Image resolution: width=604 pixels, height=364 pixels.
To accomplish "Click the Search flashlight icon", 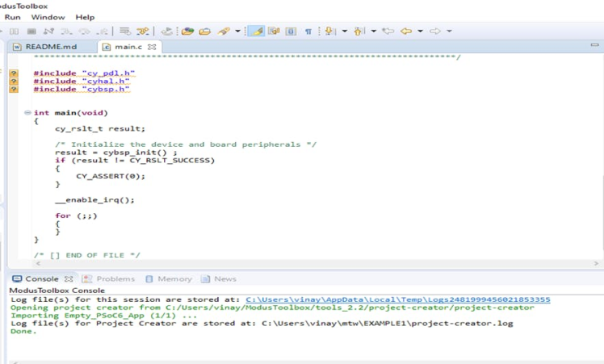I will (x=224, y=31).
